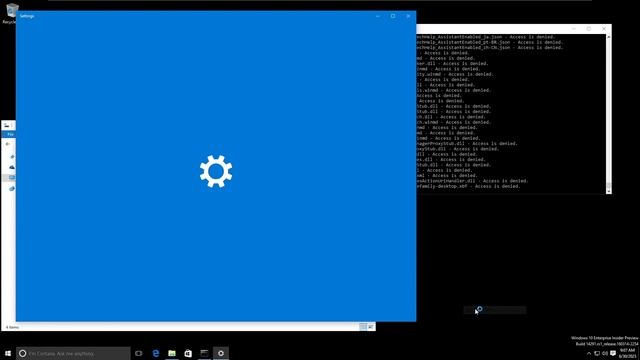Open the Windows Start menu

[8, 353]
